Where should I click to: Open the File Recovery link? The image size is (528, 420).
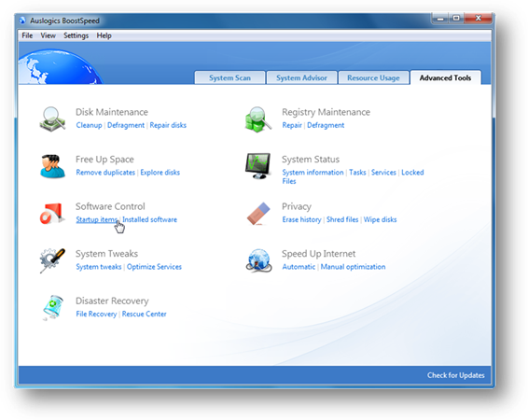(96, 314)
